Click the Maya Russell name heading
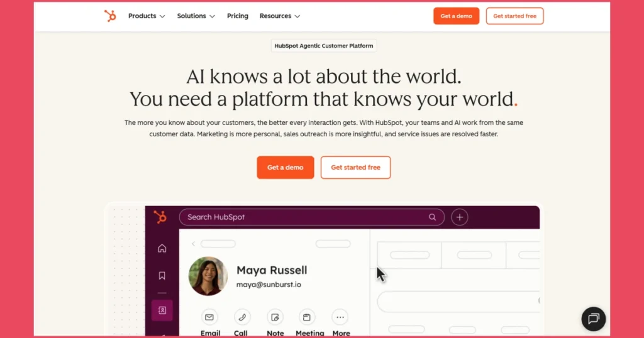 coord(272,270)
